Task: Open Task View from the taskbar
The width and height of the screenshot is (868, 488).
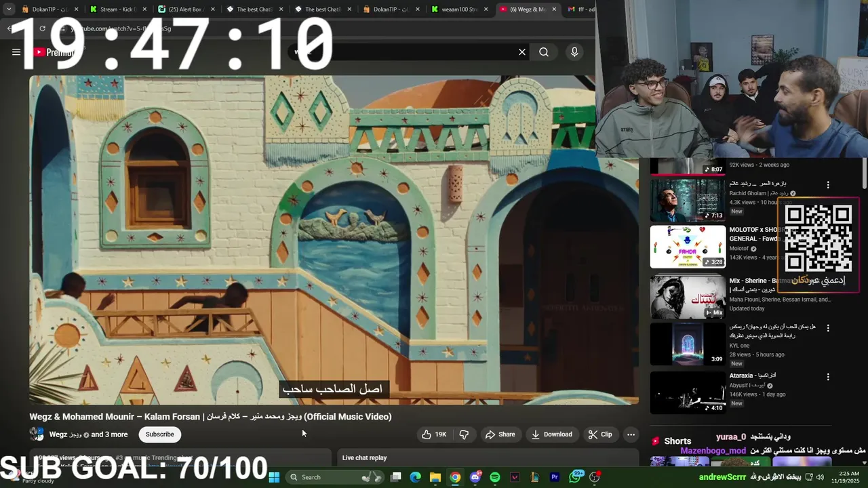Action: 396,477
